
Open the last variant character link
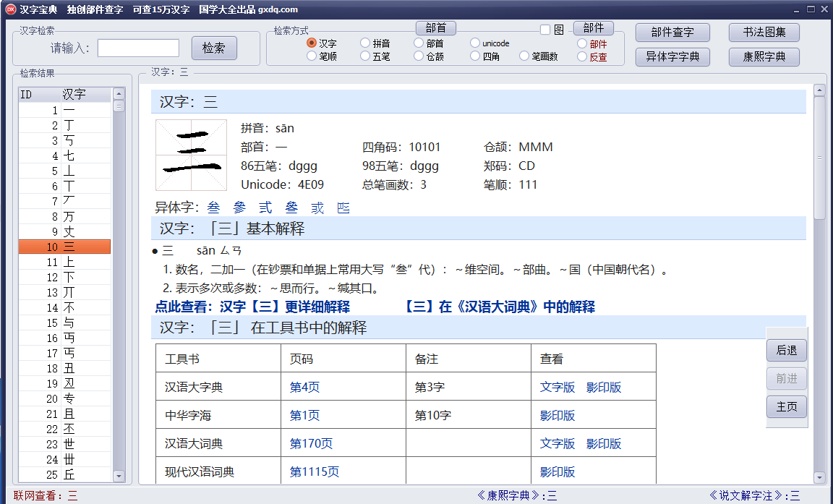(343, 208)
